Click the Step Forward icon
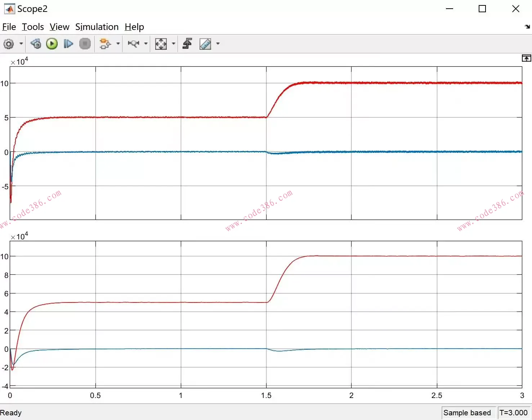 (x=68, y=44)
